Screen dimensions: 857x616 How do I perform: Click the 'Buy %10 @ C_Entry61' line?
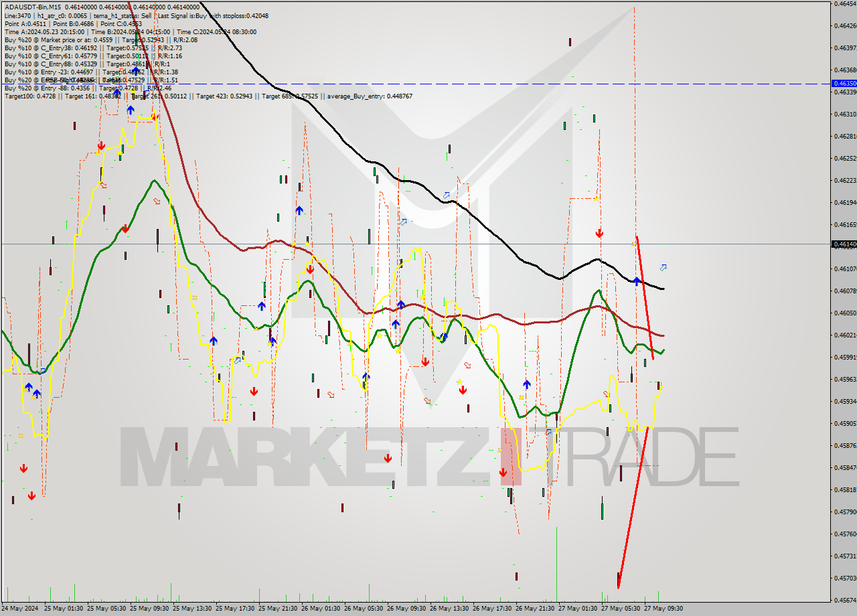pyautogui.click(x=93, y=56)
